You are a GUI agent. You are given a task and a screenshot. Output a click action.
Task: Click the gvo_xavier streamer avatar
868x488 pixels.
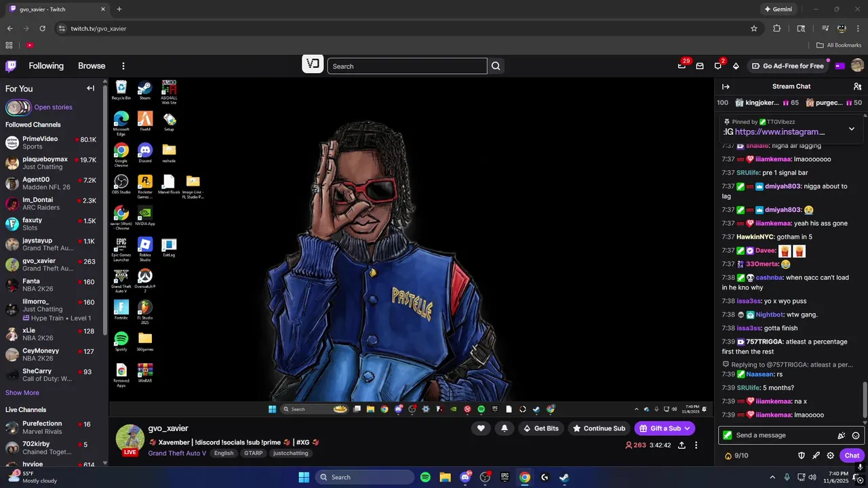(x=130, y=439)
